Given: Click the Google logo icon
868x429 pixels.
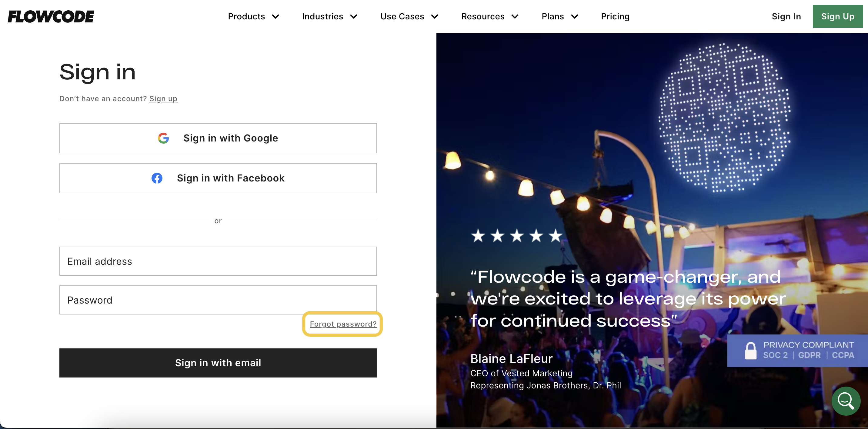Looking at the screenshot, I should [163, 138].
